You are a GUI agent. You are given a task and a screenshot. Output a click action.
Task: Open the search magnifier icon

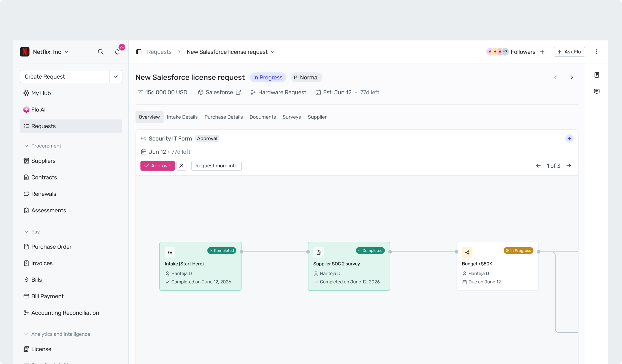point(101,52)
